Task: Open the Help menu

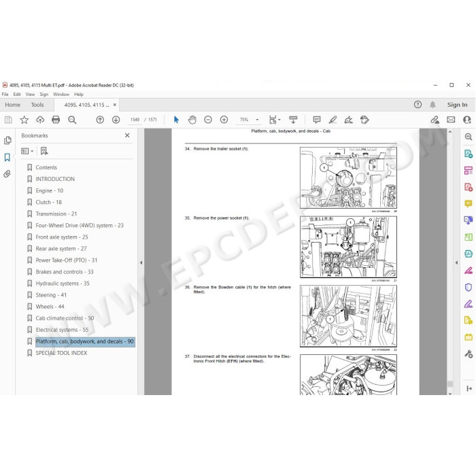Action: pos(79,95)
